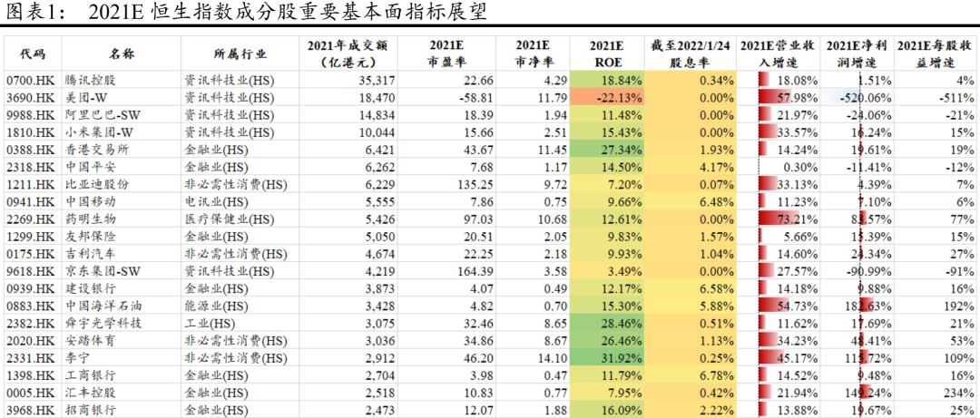Click the 截至2022/1/24 股息率 header

pyautogui.click(x=690, y=53)
